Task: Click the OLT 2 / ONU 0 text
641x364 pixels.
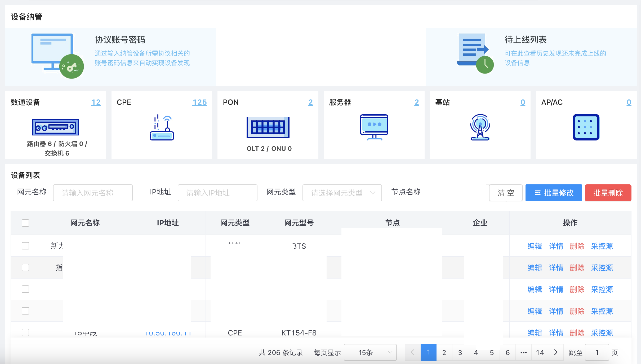Action: point(269,149)
